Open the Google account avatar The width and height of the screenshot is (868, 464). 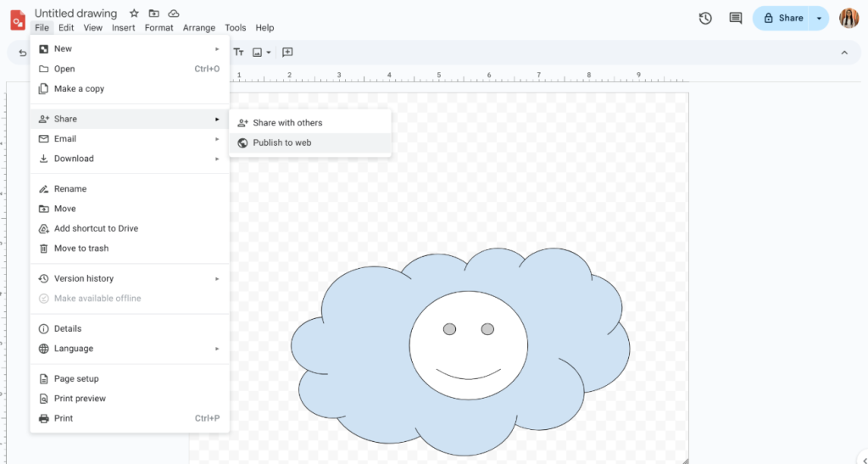pyautogui.click(x=849, y=18)
